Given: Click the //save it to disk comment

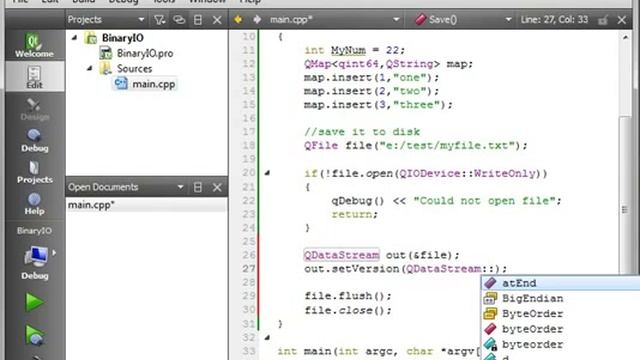Looking at the screenshot, I should pyautogui.click(x=362, y=132).
